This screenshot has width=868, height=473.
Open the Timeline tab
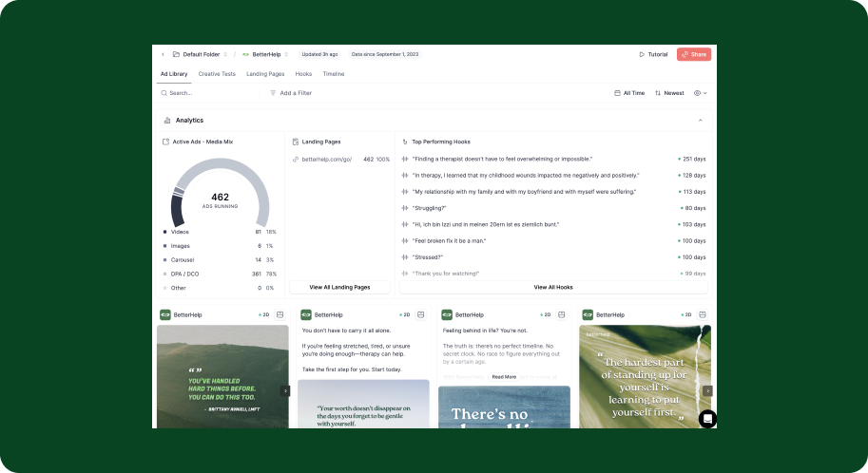[x=334, y=73]
